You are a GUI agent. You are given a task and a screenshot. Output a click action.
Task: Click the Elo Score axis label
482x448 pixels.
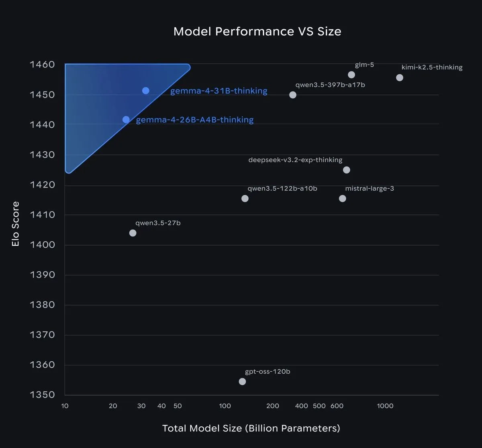[16, 224]
